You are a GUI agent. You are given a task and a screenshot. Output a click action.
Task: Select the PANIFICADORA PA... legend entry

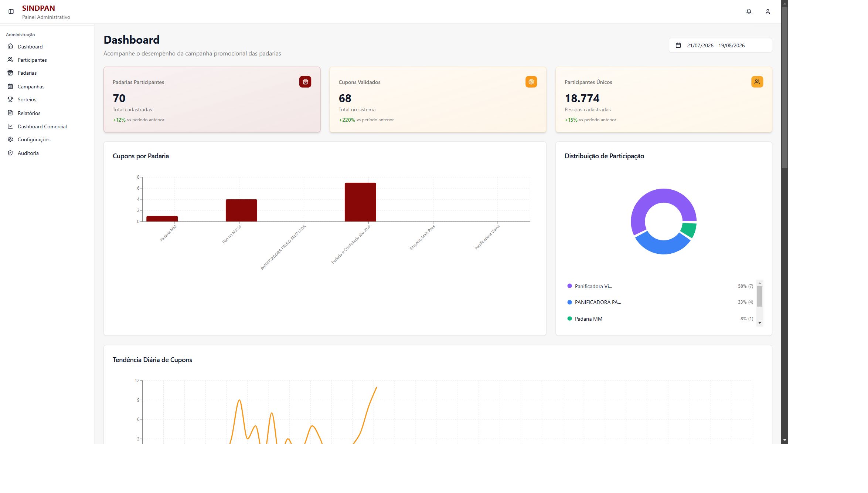coord(660,302)
